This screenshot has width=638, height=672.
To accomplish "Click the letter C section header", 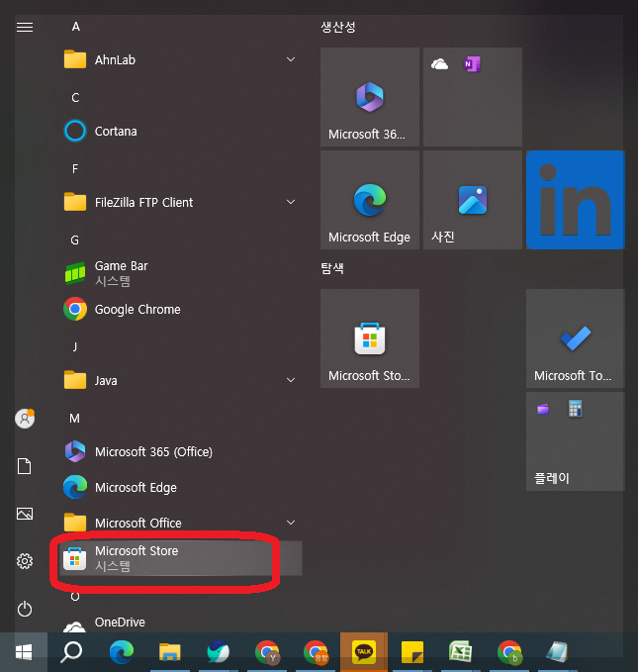I will (x=75, y=98).
